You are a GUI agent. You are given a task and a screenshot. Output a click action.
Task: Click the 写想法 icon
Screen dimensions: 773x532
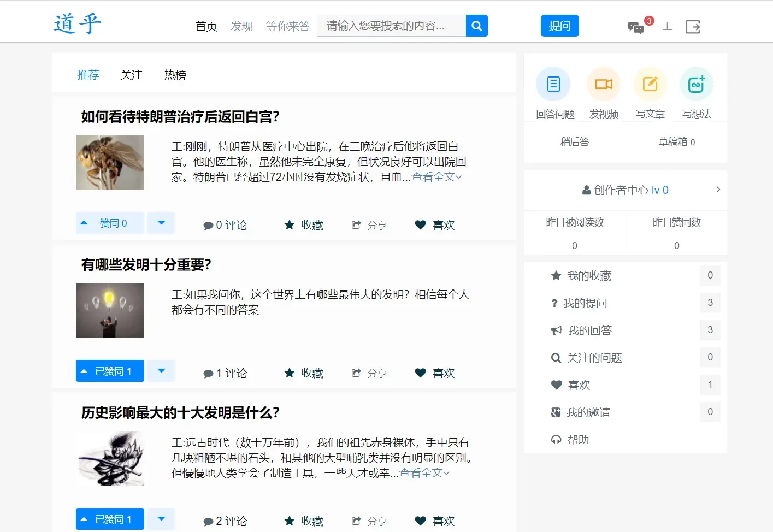(696, 84)
